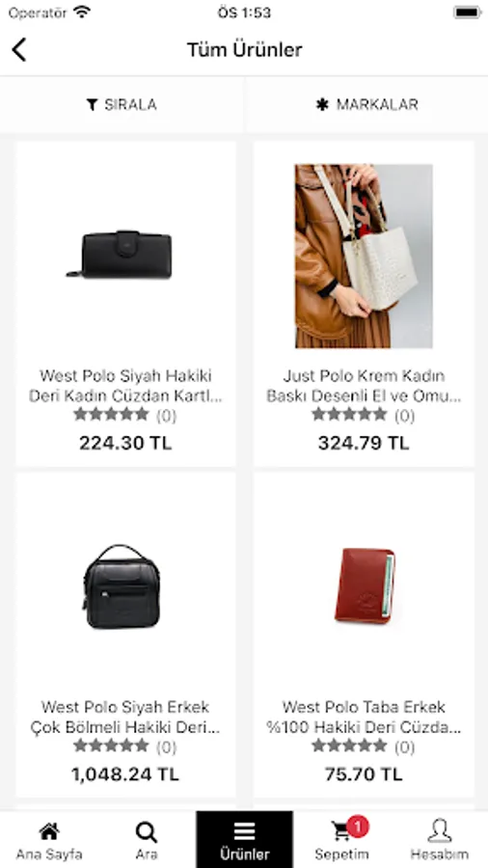Image resolution: width=488 pixels, height=868 pixels.
Task: Open the MARKALAR brands filter
Action: coord(366,104)
